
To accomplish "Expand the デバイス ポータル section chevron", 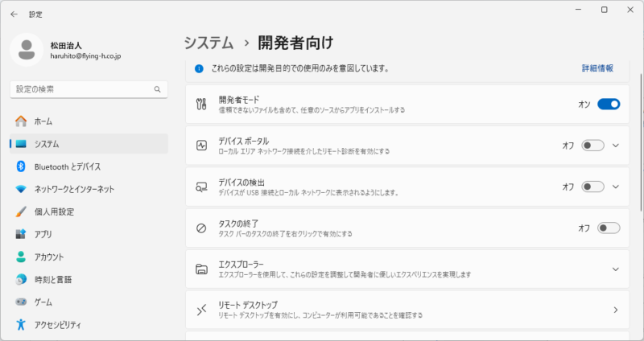I will click(615, 146).
